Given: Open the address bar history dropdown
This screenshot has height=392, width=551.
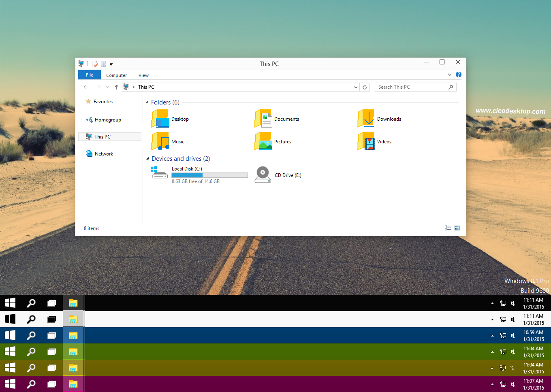Looking at the screenshot, I should [x=355, y=87].
